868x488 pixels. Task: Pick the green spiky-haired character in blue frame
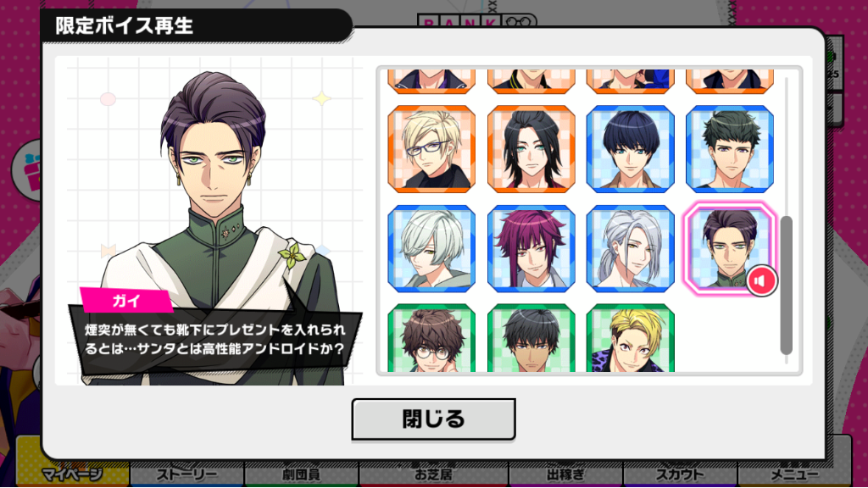[730, 149]
